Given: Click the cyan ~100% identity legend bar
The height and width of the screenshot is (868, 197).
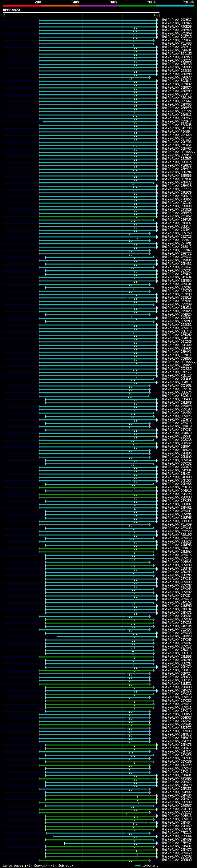Looking at the screenshot, I should [175, 6].
